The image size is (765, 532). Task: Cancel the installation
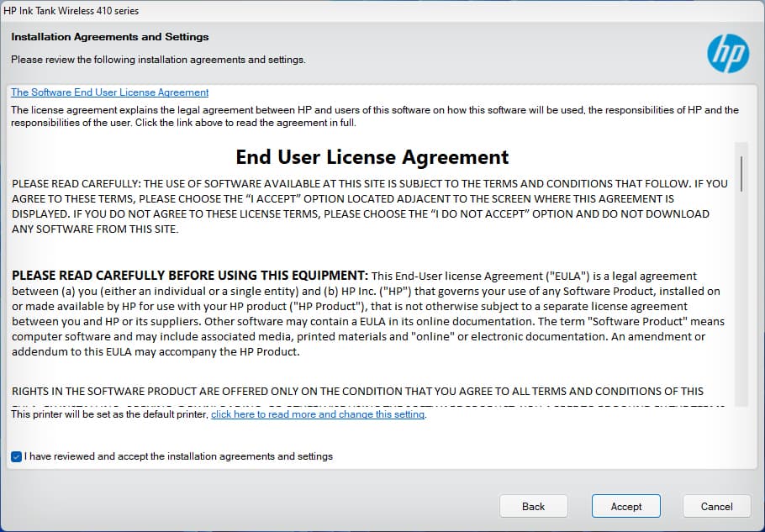click(x=717, y=506)
